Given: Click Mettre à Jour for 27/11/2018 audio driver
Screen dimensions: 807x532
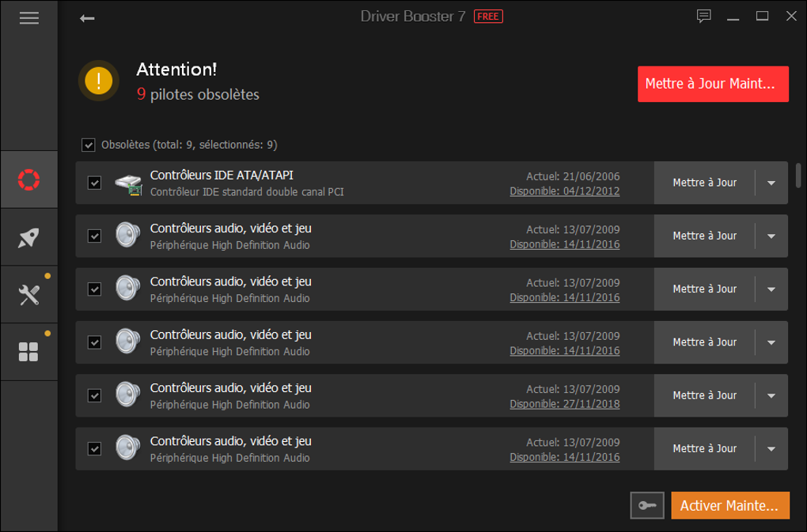Looking at the screenshot, I should coord(705,396).
